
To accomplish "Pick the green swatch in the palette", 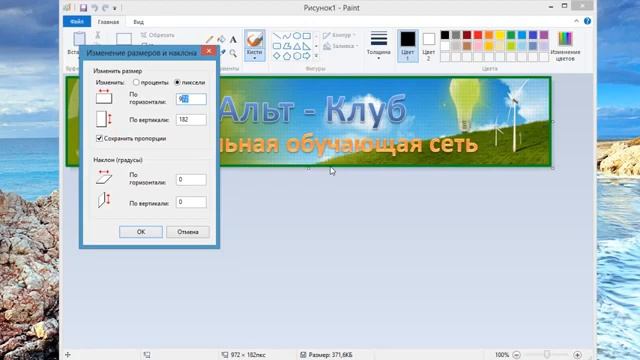I will pos(511,35).
